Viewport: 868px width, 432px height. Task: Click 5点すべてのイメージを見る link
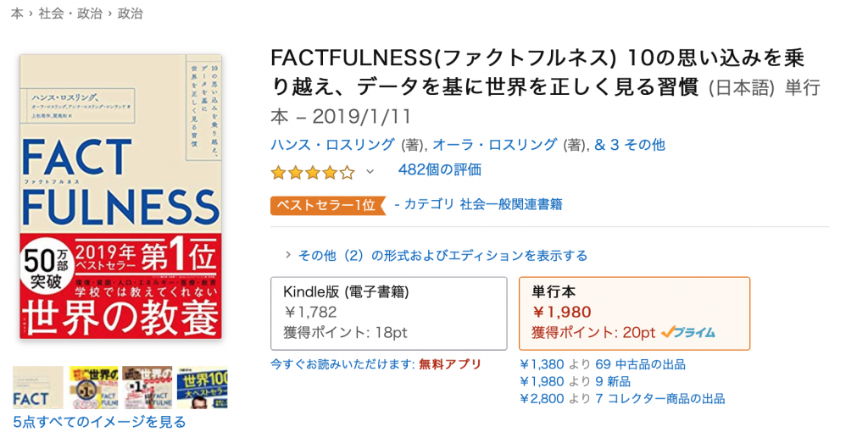pos(99,422)
